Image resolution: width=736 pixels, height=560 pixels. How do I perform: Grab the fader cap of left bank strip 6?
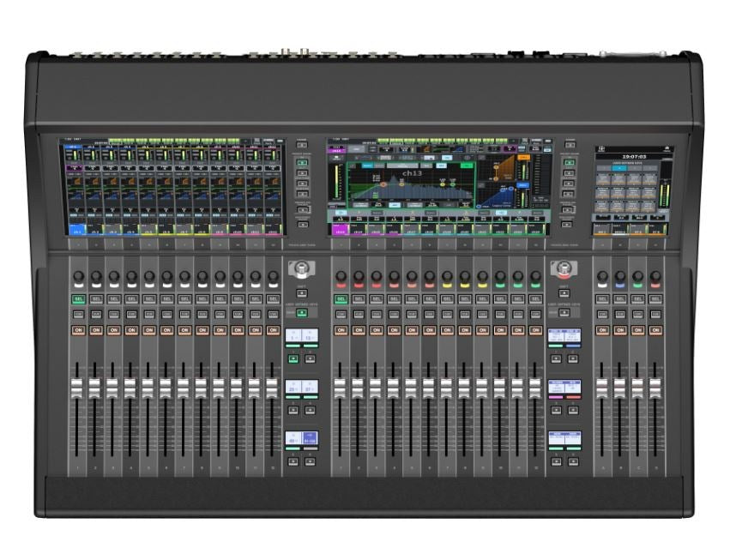(x=166, y=388)
